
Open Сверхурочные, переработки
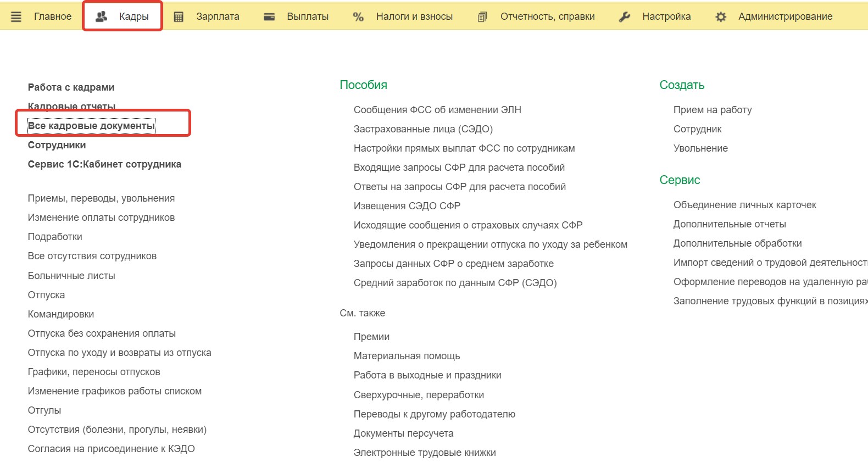(x=419, y=395)
